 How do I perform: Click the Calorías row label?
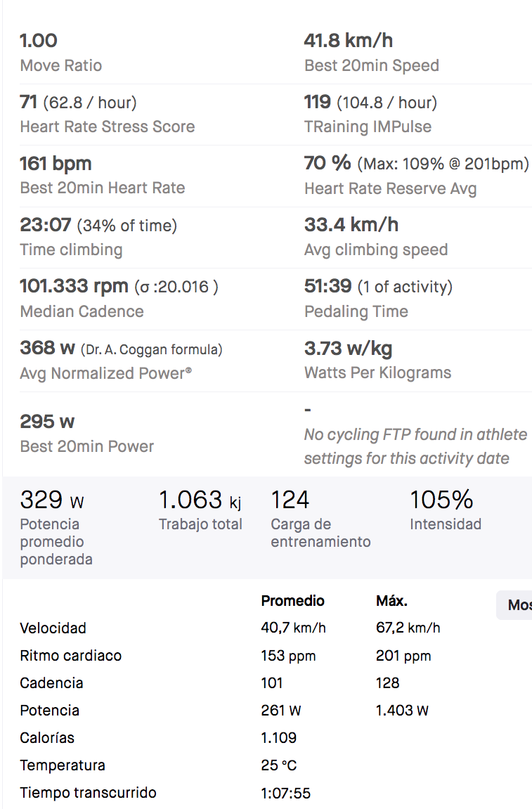pyautogui.click(x=47, y=738)
